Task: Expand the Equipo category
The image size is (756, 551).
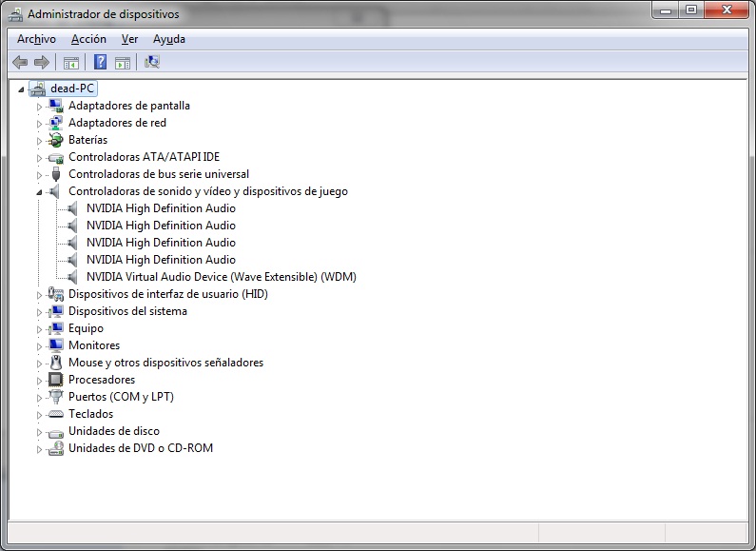Action: [x=40, y=329]
